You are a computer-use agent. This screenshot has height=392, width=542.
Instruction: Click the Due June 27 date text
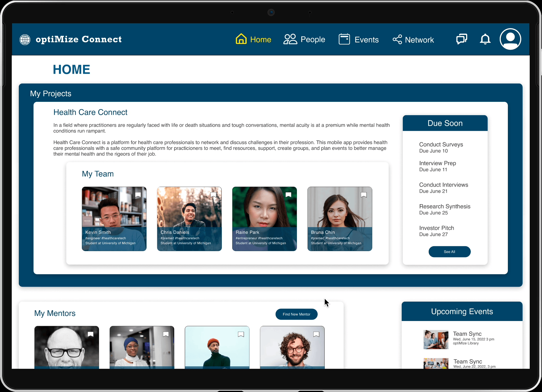point(433,234)
